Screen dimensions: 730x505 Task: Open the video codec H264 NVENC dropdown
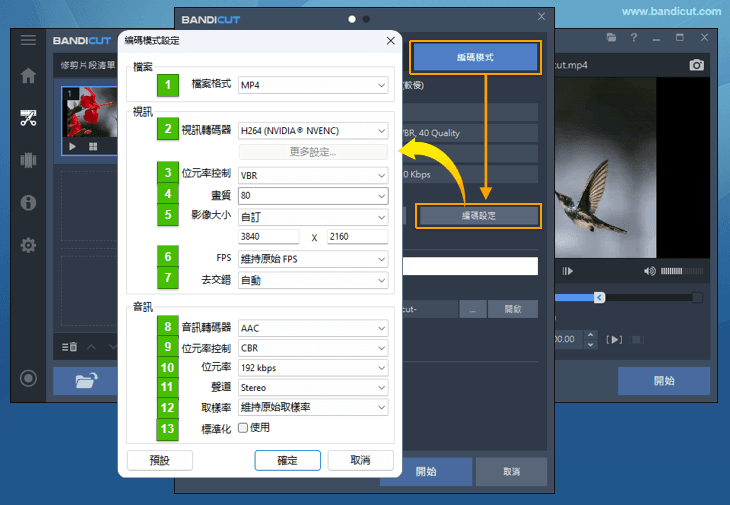(x=313, y=131)
